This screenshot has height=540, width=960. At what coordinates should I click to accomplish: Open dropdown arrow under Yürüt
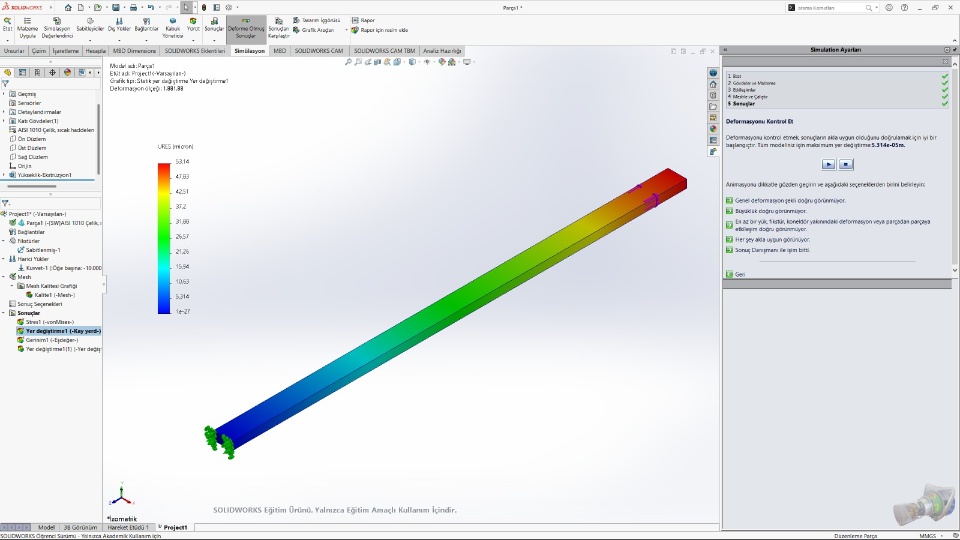tap(193, 40)
